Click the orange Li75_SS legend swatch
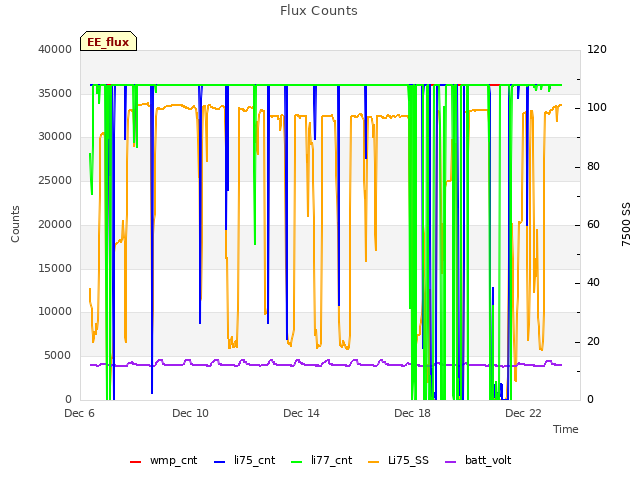 [x=373, y=462]
